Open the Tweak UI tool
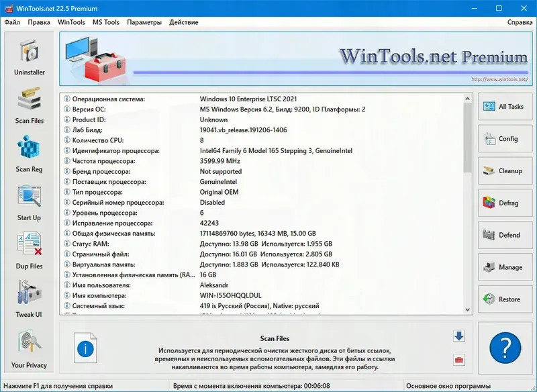The width and height of the screenshot is (537, 392). point(28,299)
